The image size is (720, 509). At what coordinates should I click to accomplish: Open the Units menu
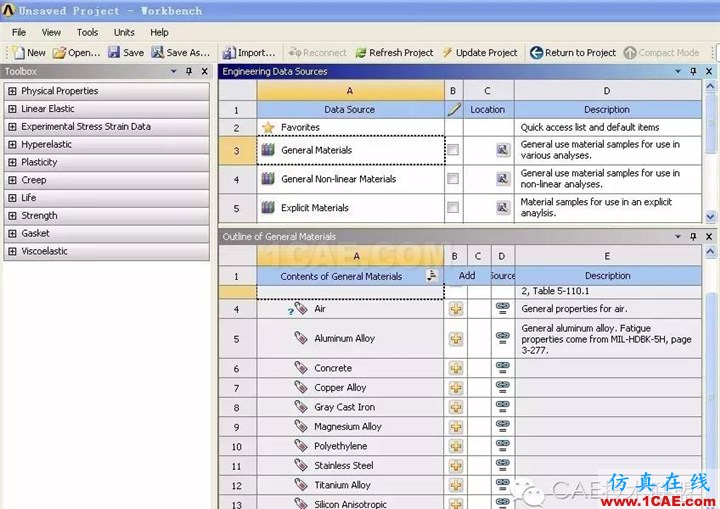124,32
